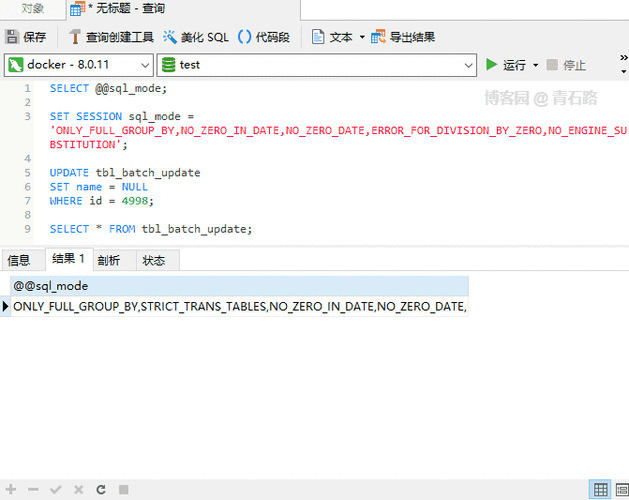Screen dimensions: 629x500
Task: Expand the Text (文本) dropdown arrow
Action: click(x=362, y=37)
